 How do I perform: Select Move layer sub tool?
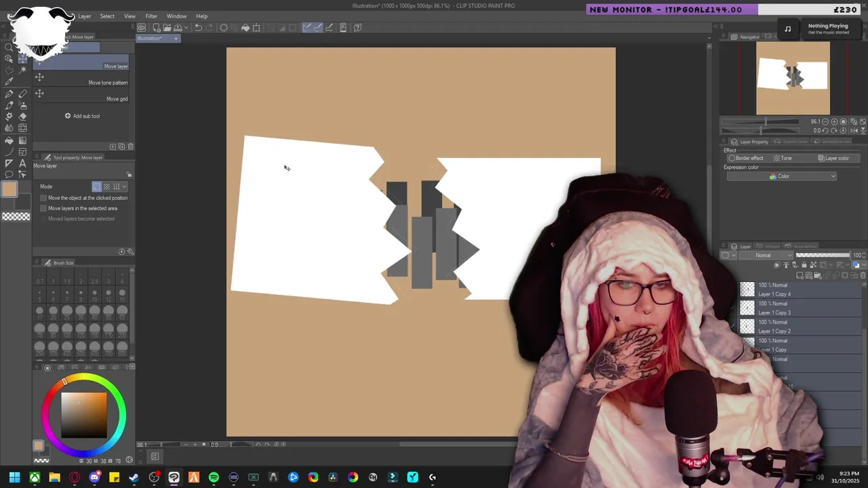pos(81,62)
